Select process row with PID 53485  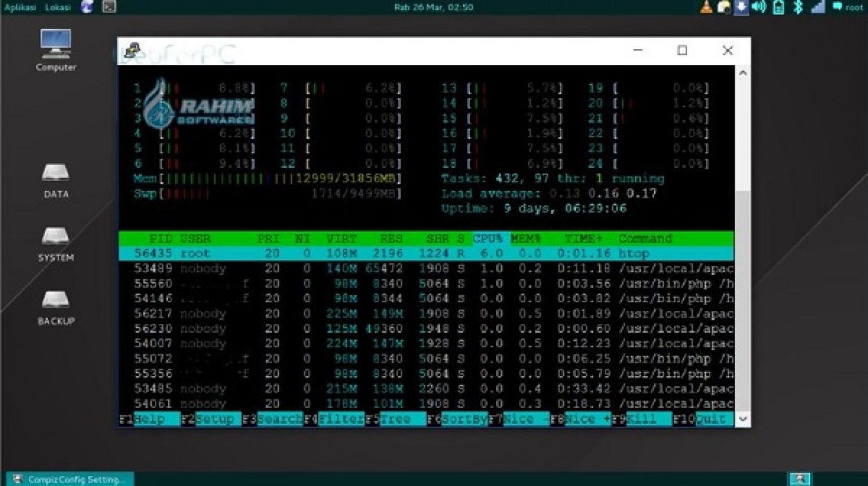tap(426, 389)
